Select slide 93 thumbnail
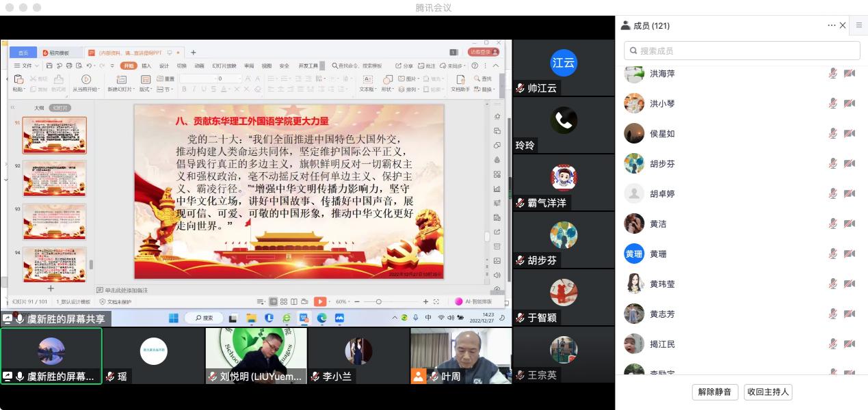 coord(55,221)
